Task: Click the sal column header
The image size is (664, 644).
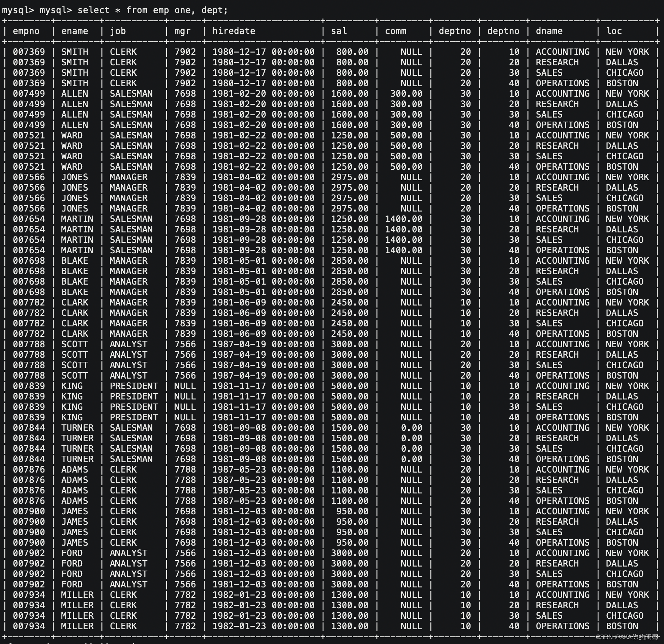Action: [339, 31]
